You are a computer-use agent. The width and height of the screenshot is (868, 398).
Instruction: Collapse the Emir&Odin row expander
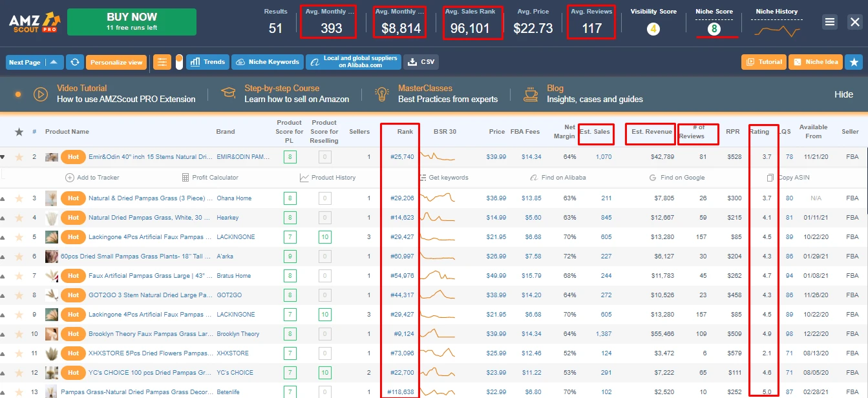pyautogui.click(x=3, y=157)
